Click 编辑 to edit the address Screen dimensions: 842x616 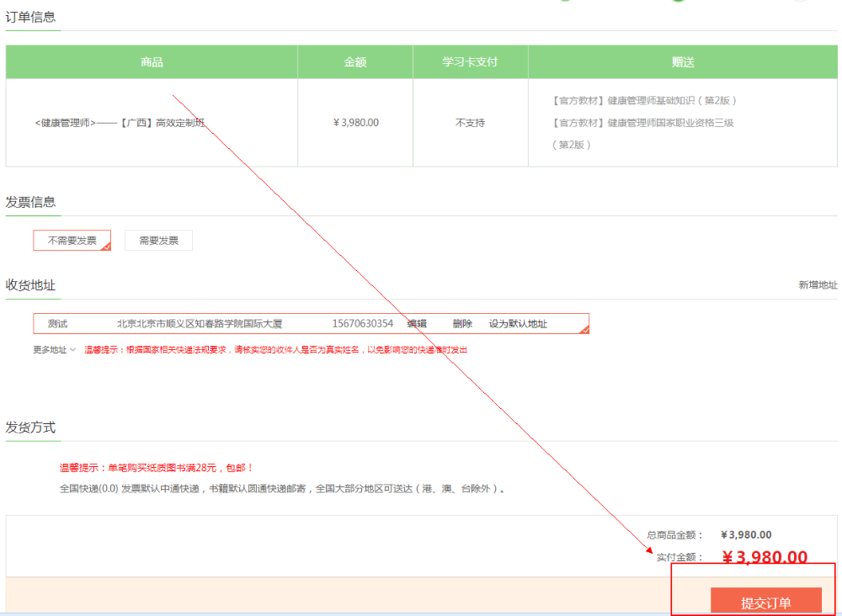click(x=417, y=324)
